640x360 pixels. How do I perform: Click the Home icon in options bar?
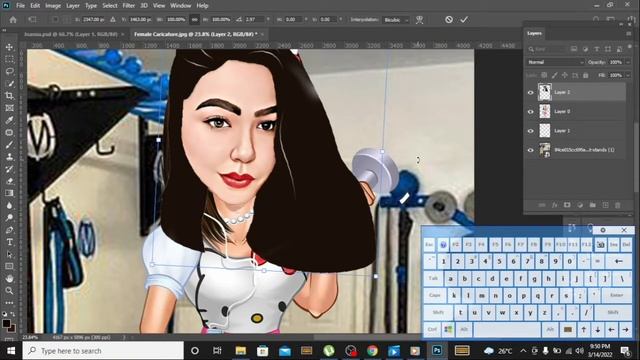(13, 20)
